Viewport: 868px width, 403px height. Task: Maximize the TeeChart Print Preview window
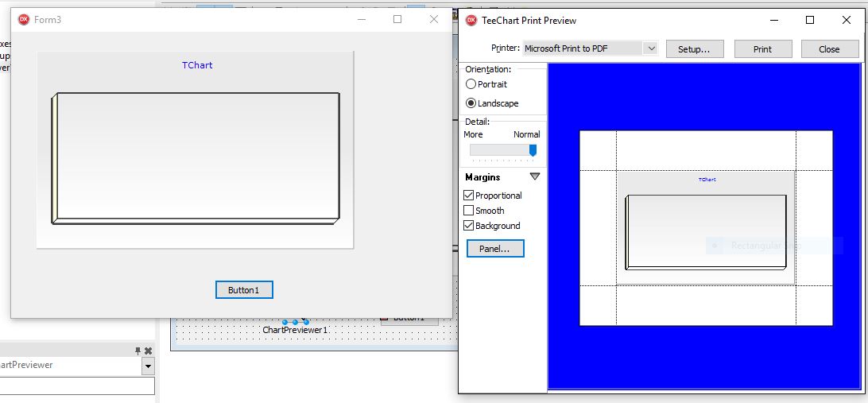[810, 20]
